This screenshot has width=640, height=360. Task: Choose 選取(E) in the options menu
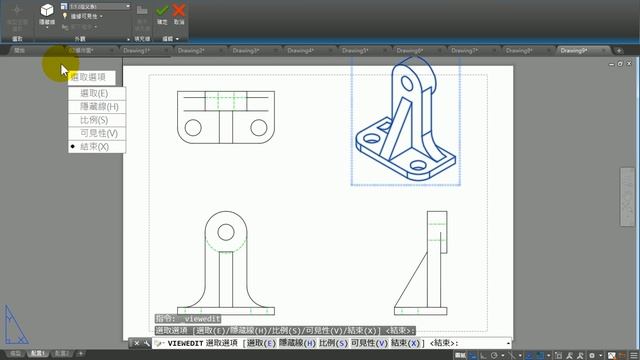pyautogui.click(x=97, y=93)
